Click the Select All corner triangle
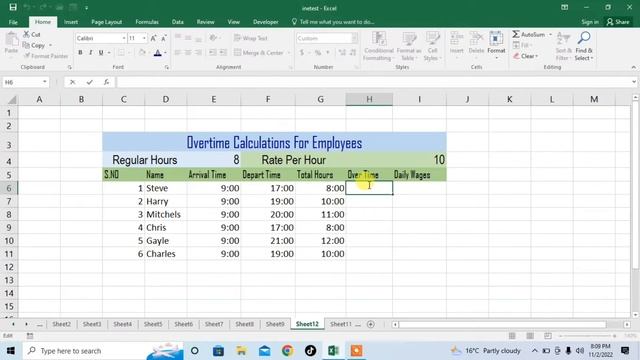 pyautogui.click(x=12, y=100)
